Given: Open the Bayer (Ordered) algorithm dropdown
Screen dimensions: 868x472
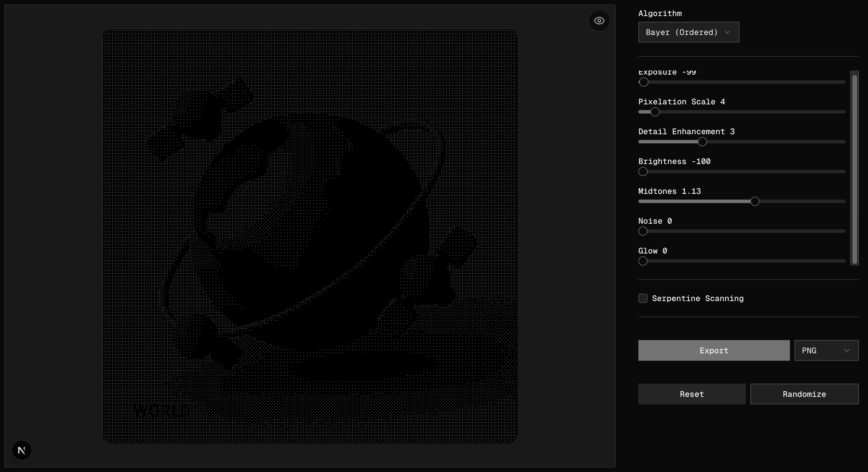Looking at the screenshot, I should point(688,32).
